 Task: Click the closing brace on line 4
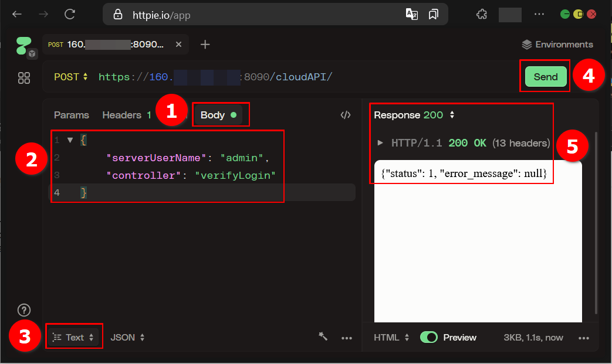(83, 192)
